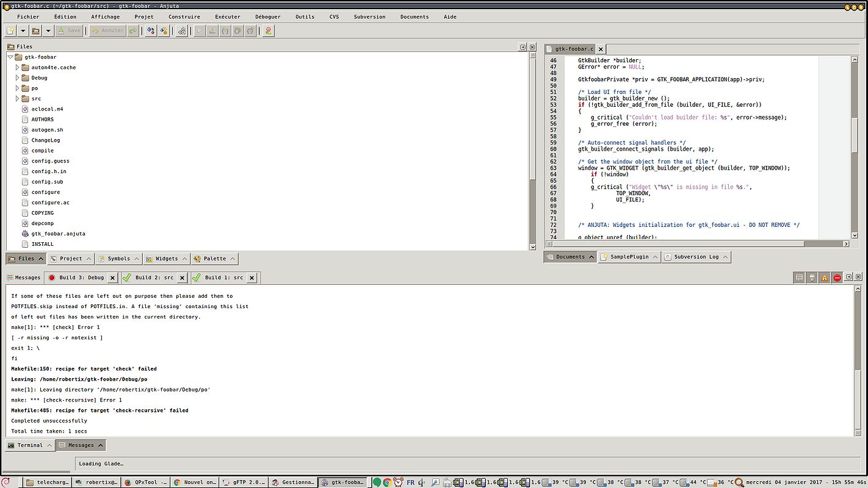Image resolution: width=868 pixels, height=488 pixels.
Task: Toggle red error messages filter
Action: pyautogui.click(x=837, y=278)
